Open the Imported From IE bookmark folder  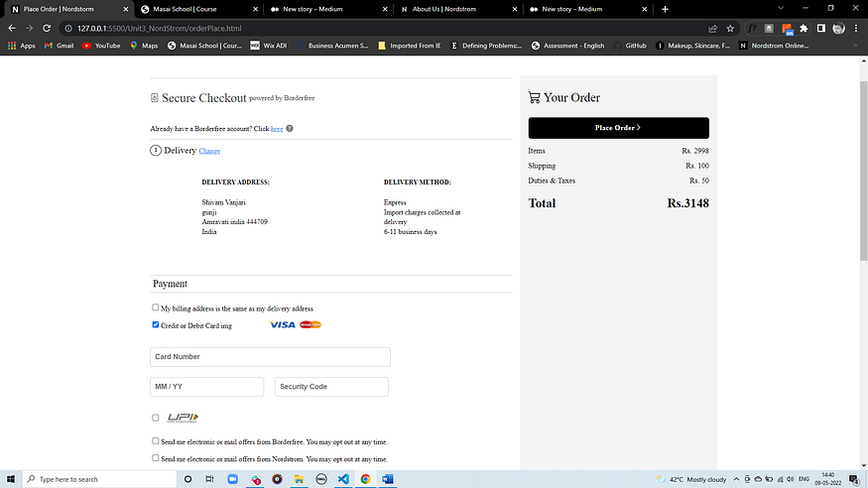pyautogui.click(x=410, y=46)
